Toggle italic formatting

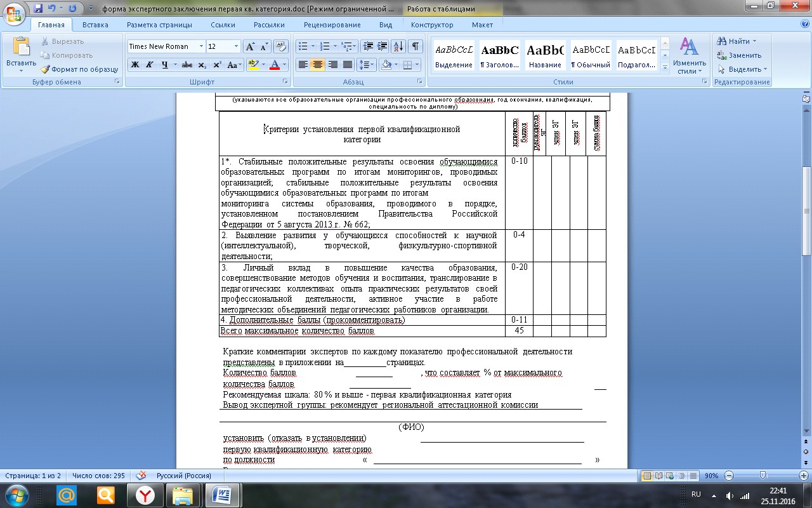click(x=150, y=65)
